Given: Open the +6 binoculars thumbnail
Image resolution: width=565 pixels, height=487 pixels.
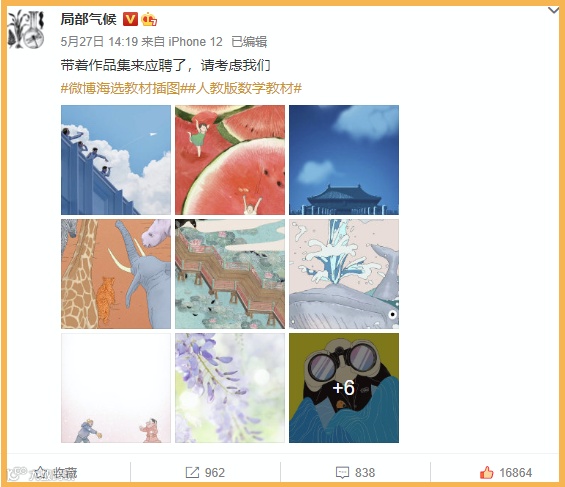Looking at the screenshot, I should [x=344, y=388].
